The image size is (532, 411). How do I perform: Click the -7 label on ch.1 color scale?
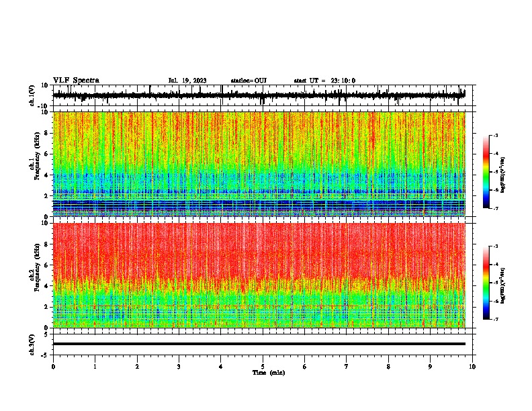click(x=495, y=208)
